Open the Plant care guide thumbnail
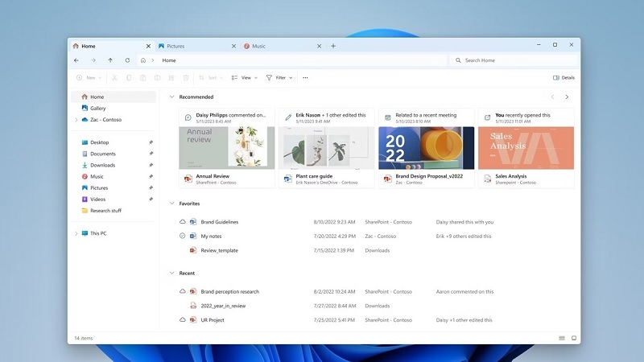The image size is (644, 362). click(327, 148)
